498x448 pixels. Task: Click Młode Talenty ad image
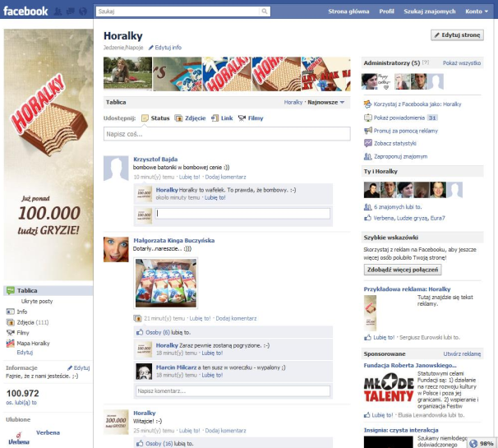click(389, 388)
